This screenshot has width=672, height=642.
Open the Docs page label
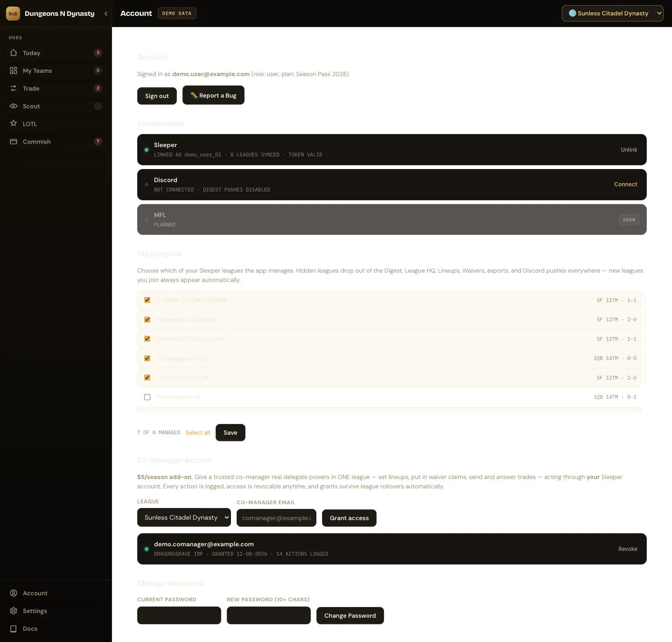30,628
